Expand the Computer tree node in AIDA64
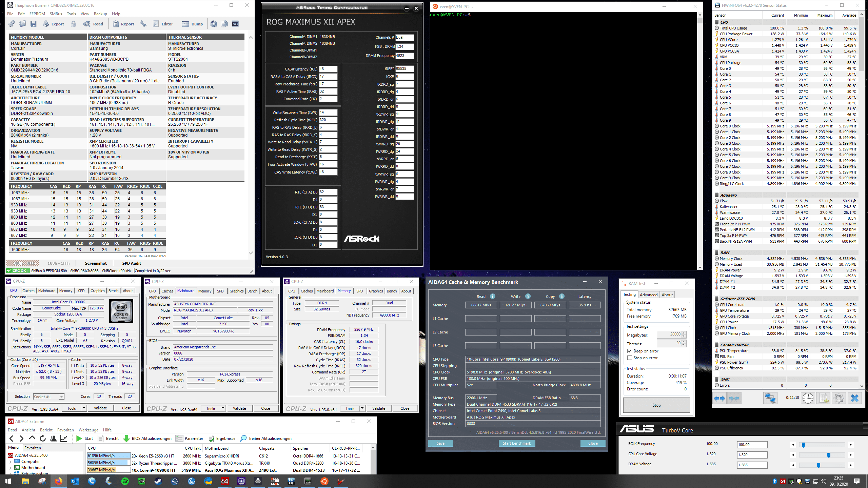The width and height of the screenshot is (868, 488). [10, 462]
